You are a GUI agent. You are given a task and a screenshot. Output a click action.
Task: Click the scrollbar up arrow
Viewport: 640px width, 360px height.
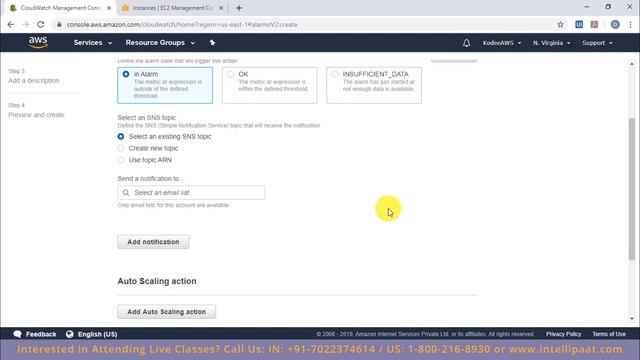631,64
